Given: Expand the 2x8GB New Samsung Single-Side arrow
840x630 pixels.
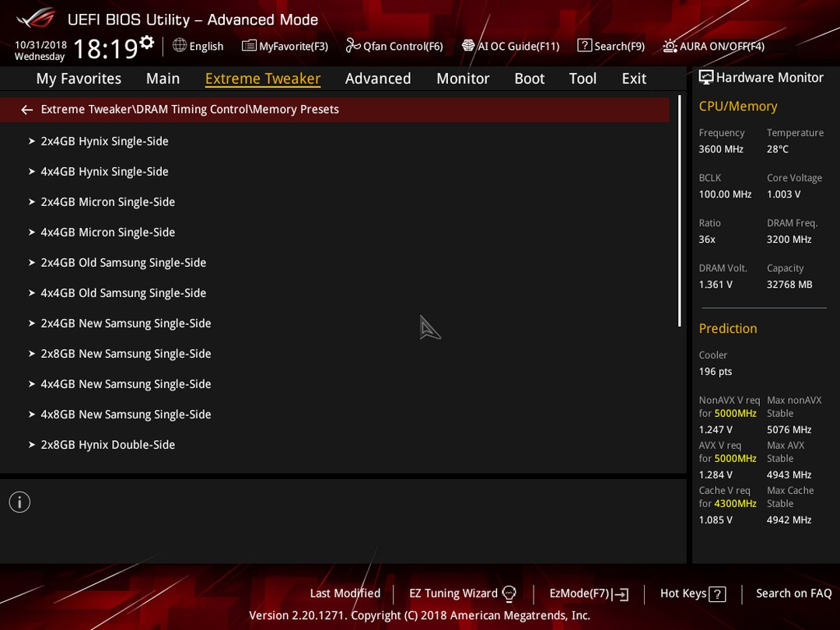Looking at the screenshot, I should pyautogui.click(x=32, y=354).
